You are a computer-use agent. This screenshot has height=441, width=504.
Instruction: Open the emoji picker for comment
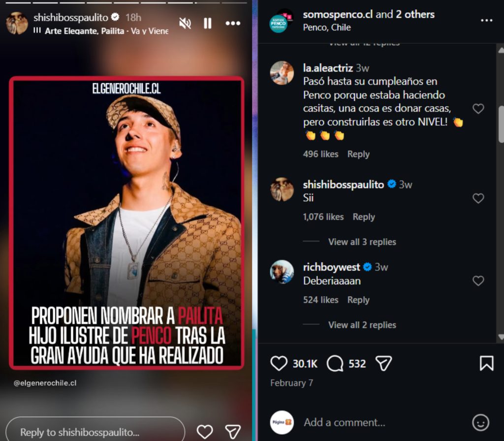pos(480,422)
